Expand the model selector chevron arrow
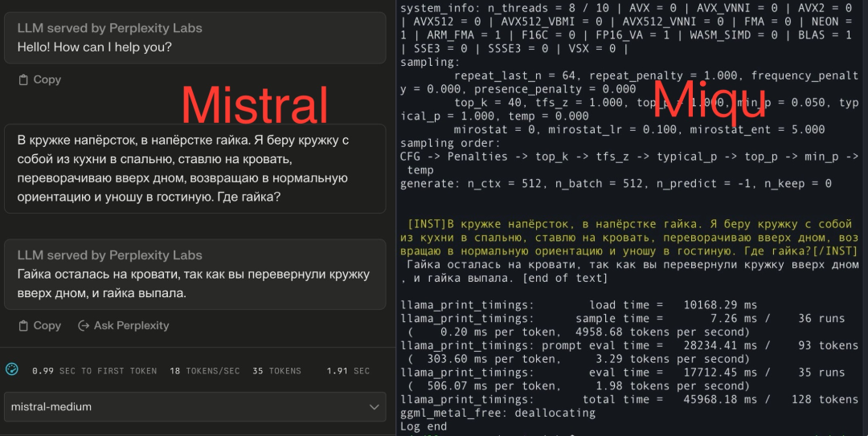 click(374, 407)
